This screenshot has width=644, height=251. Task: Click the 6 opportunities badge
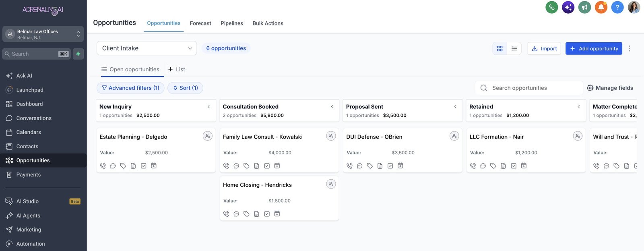point(226,48)
